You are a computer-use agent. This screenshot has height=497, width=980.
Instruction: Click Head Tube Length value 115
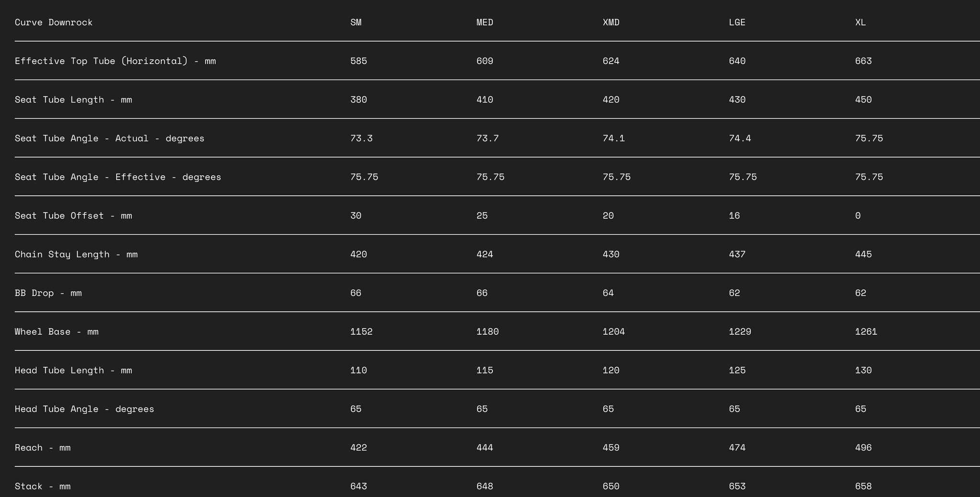[485, 371]
